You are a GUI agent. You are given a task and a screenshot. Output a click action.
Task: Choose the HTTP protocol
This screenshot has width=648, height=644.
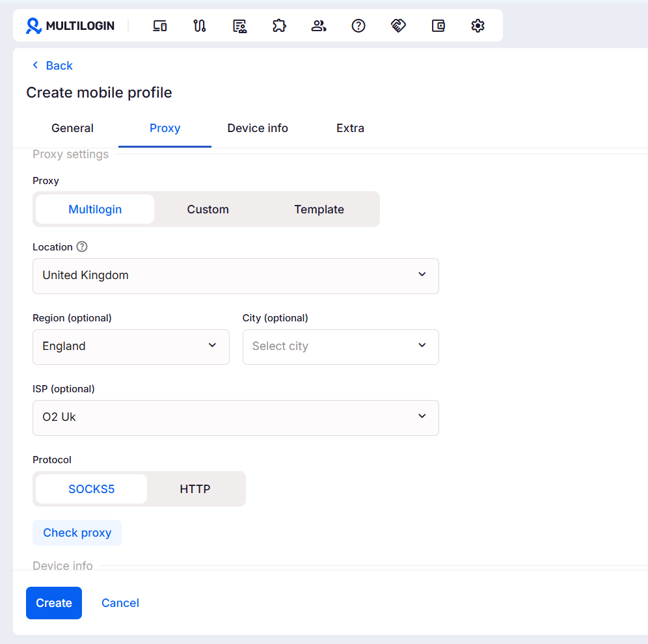tap(195, 489)
